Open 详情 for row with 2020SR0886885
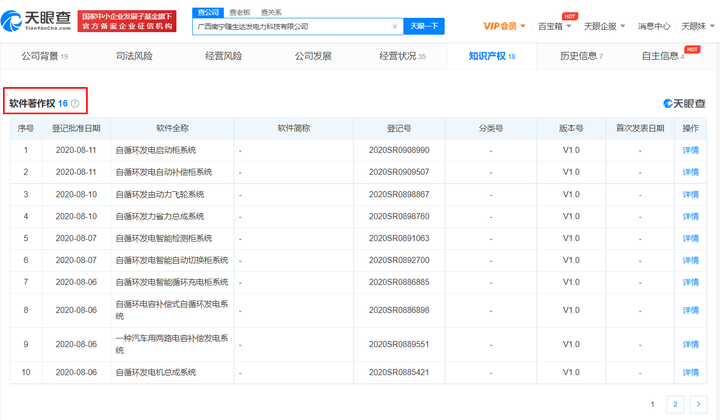The width and height of the screenshot is (720, 420). (x=690, y=282)
